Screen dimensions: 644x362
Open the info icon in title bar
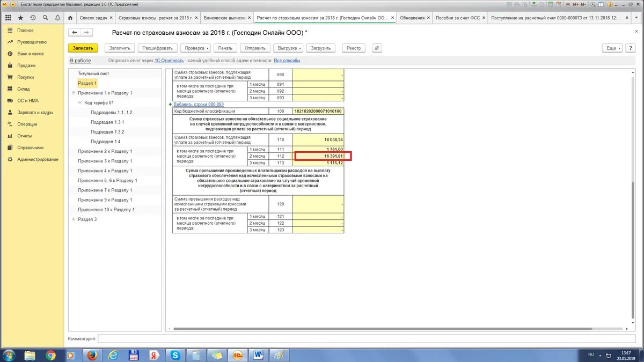point(611,4)
